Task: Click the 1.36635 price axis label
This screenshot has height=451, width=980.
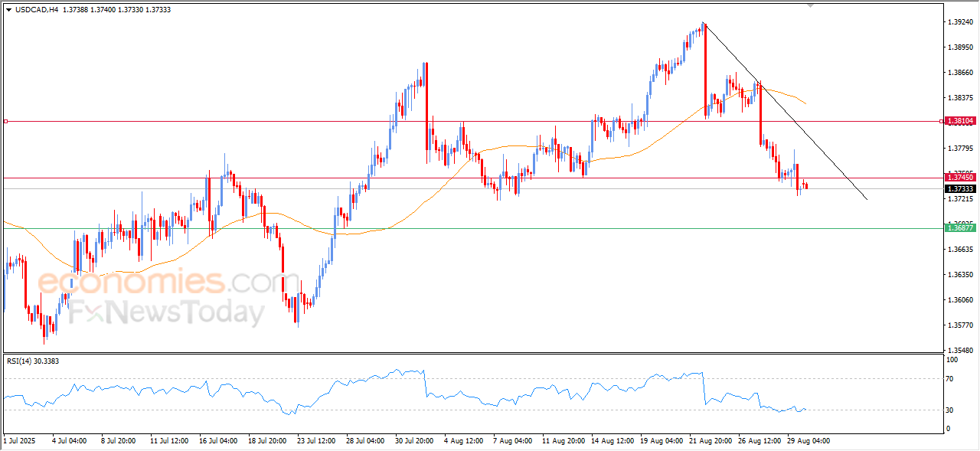Action: pos(960,250)
